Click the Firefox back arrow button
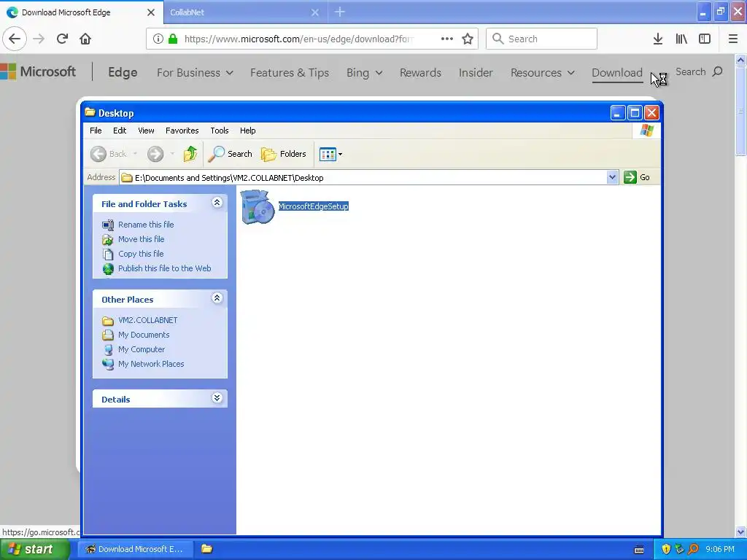This screenshot has height=560, width=747. (15, 39)
